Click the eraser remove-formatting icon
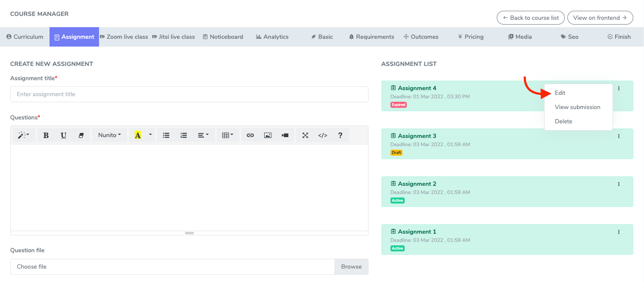 point(81,135)
